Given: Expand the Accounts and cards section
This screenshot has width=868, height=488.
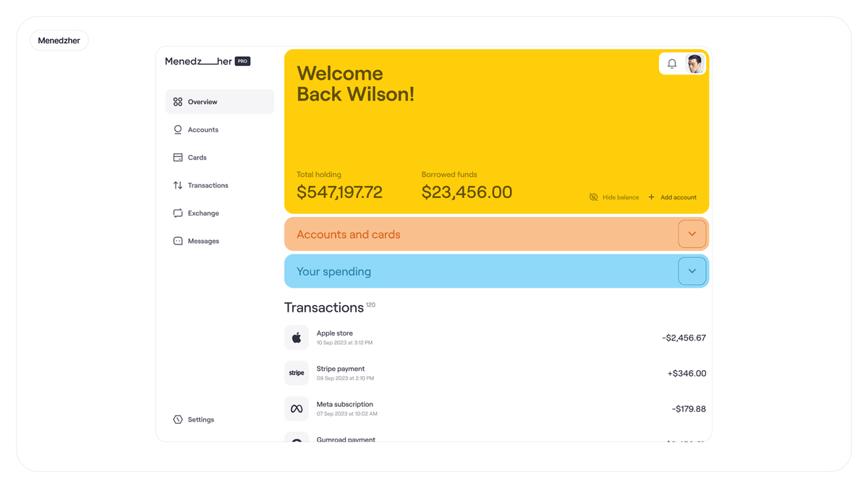Looking at the screenshot, I should (692, 234).
